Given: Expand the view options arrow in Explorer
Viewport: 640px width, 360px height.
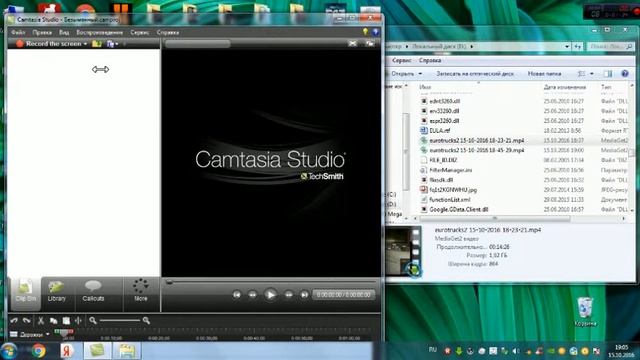Looking at the screenshot, I should click(592, 74).
